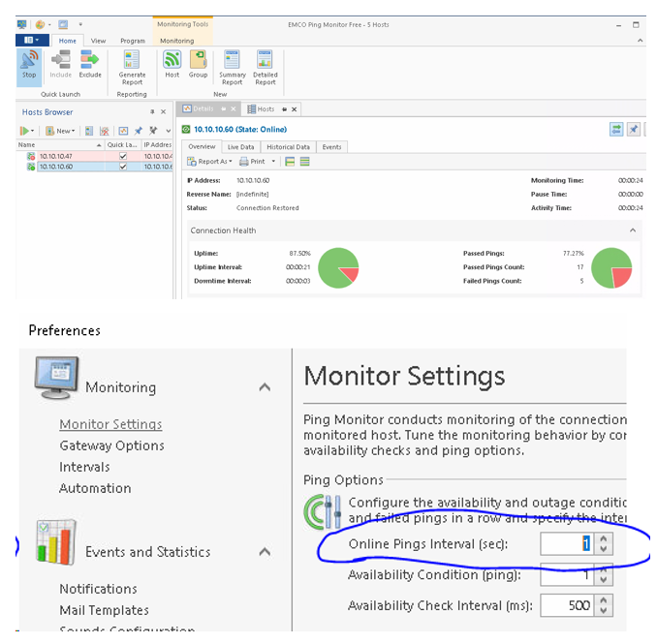Open the View ribbon tab
This screenshot has height=644, width=657.
(99, 41)
